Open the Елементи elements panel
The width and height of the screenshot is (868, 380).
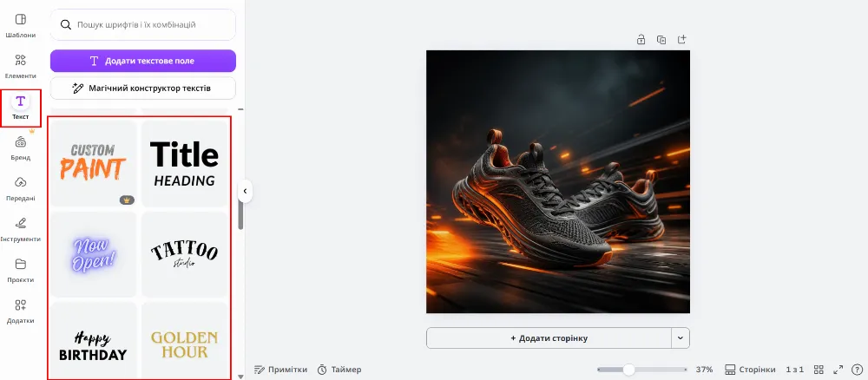[x=21, y=67]
